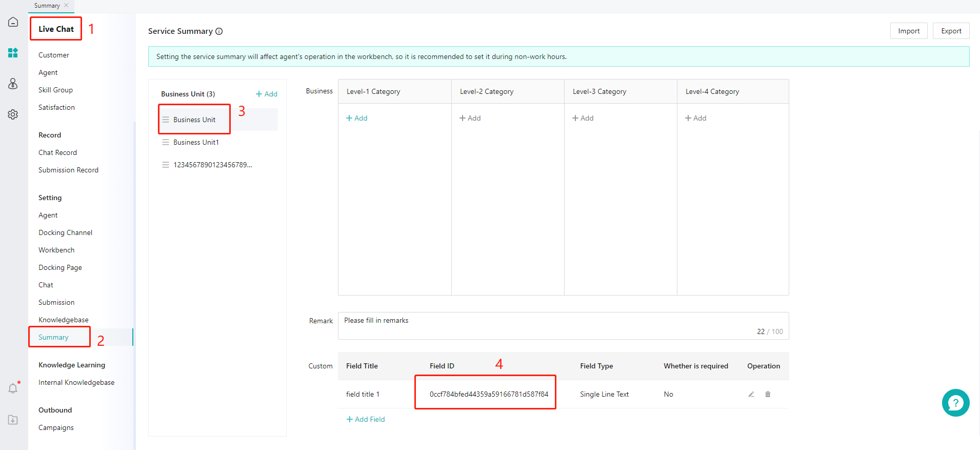
Task: Click the info icon beside Service Summary
Action: (219, 31)
